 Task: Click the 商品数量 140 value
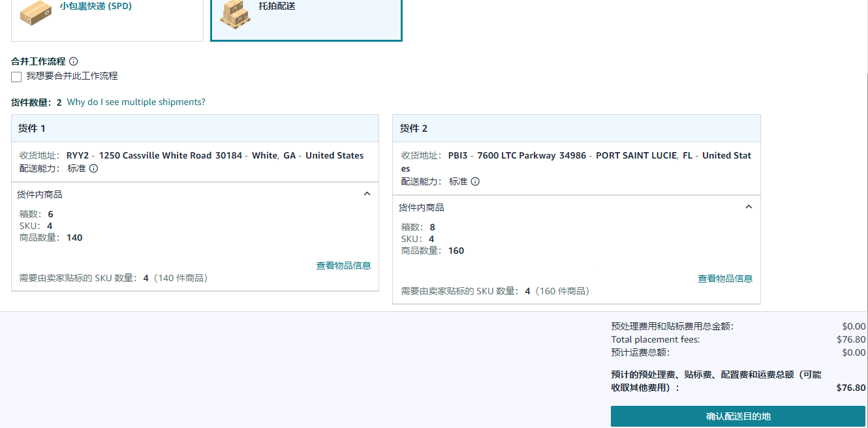coord(74,237)
